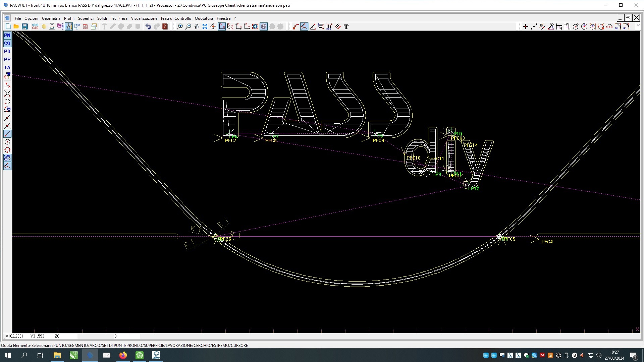Click the PFC9 profile label

click(378, 140)
